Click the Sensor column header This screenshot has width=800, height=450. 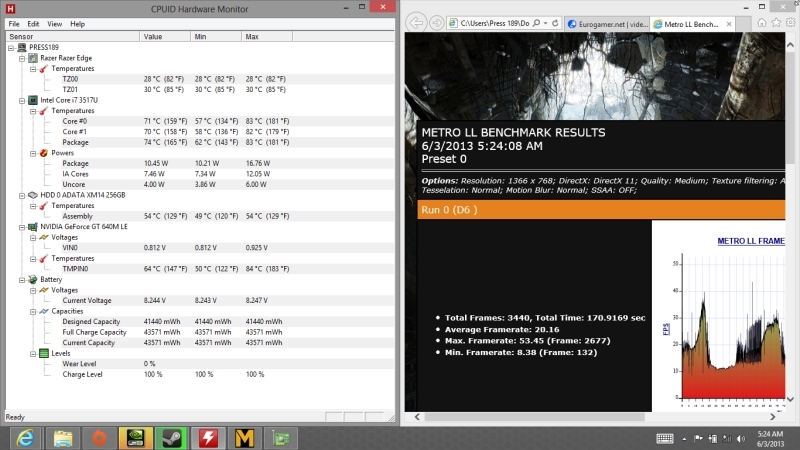tap(72, 37)
